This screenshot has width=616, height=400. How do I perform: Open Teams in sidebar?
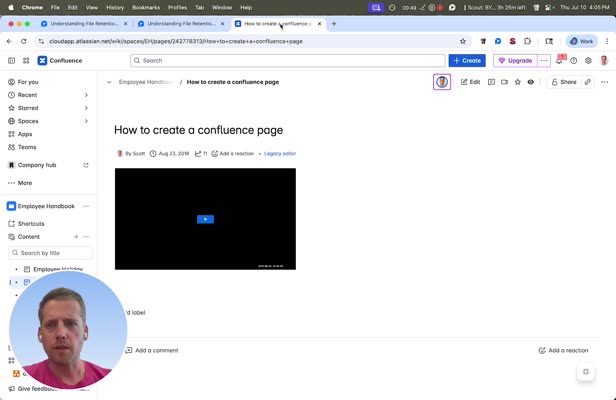(x=22, y=147)
